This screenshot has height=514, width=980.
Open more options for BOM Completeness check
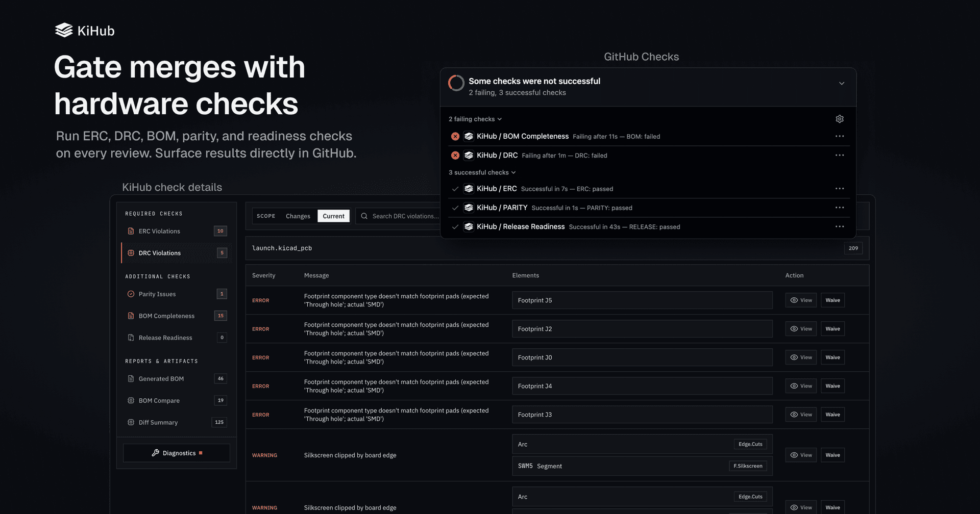coord(840,136)
